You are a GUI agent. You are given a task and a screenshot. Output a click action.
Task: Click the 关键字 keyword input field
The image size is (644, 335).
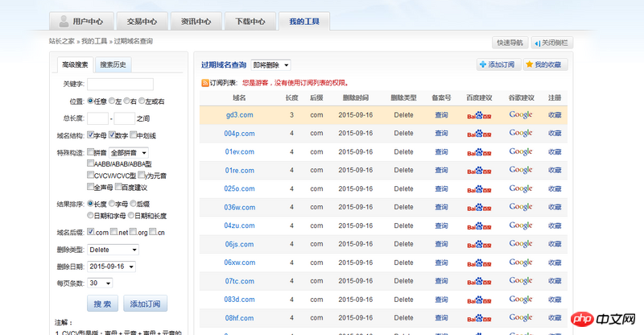pos(120,84)
